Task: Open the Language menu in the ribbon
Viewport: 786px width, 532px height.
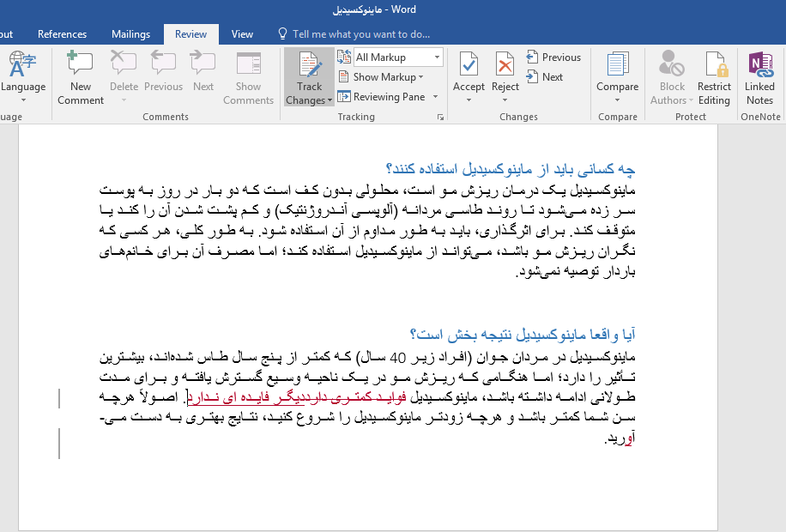Action: pos(23,76)
